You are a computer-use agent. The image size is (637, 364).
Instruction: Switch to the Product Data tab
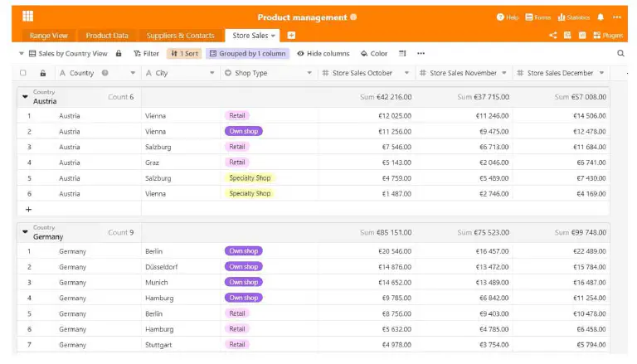point(107,36)
